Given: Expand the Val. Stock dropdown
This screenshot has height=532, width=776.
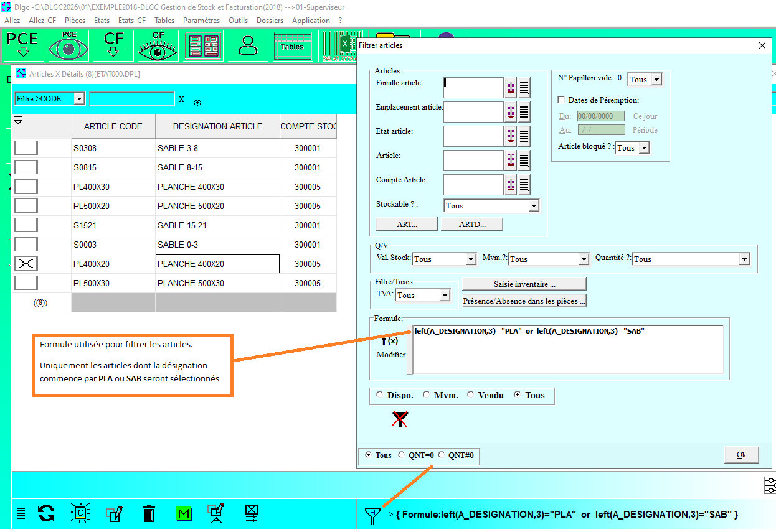Looking at the screenshot, I should pyautogui.click(x=471, y=259).
